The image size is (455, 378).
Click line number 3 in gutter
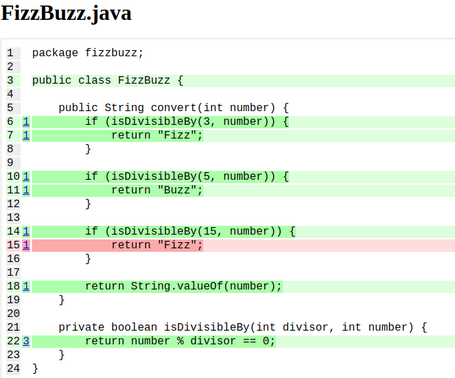coord(10,80)
